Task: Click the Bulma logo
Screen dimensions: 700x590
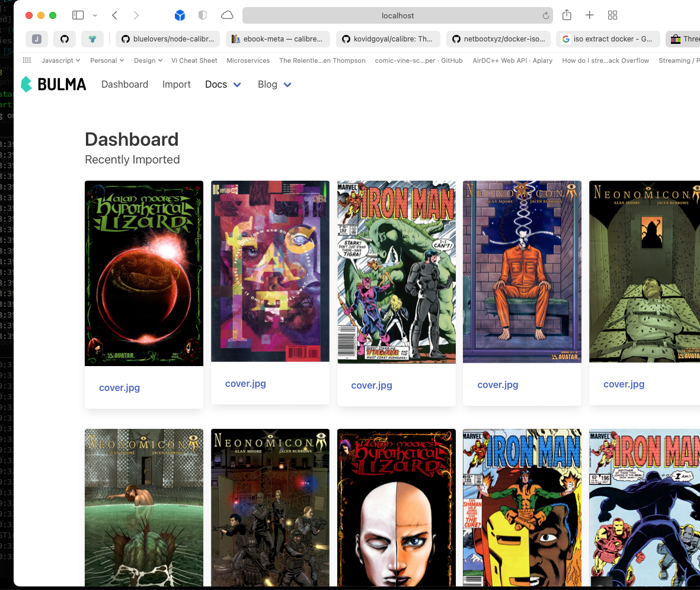Action: tap(53, 84)
